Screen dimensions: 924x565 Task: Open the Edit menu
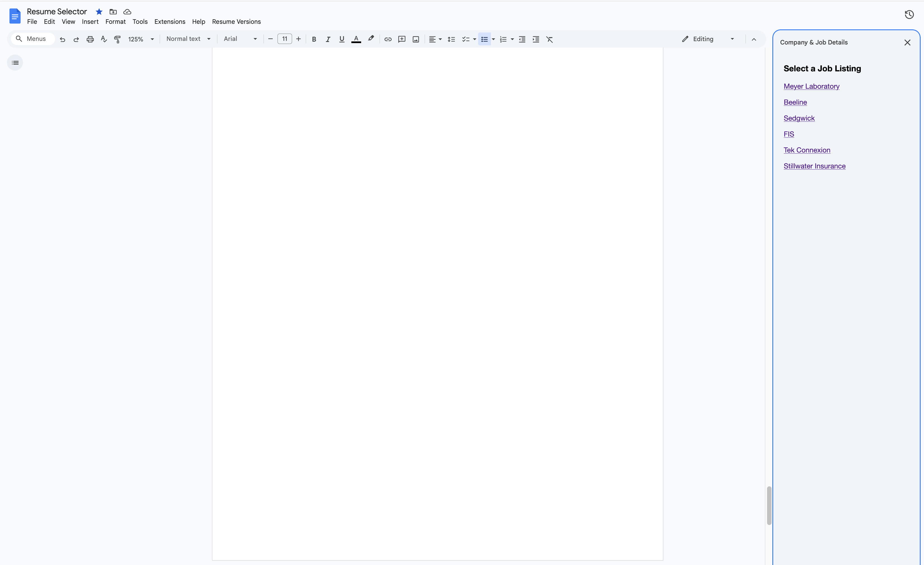tap(49, 22)
